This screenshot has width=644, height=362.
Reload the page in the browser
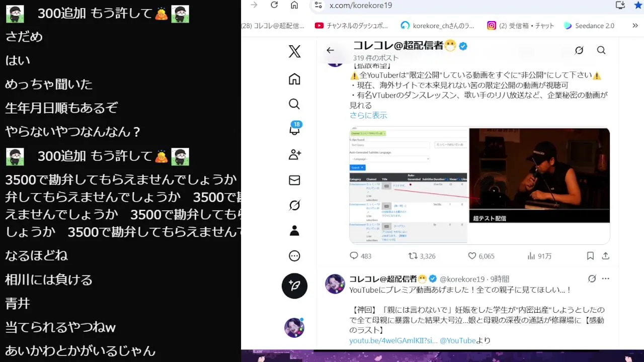(x=274, y=5)
